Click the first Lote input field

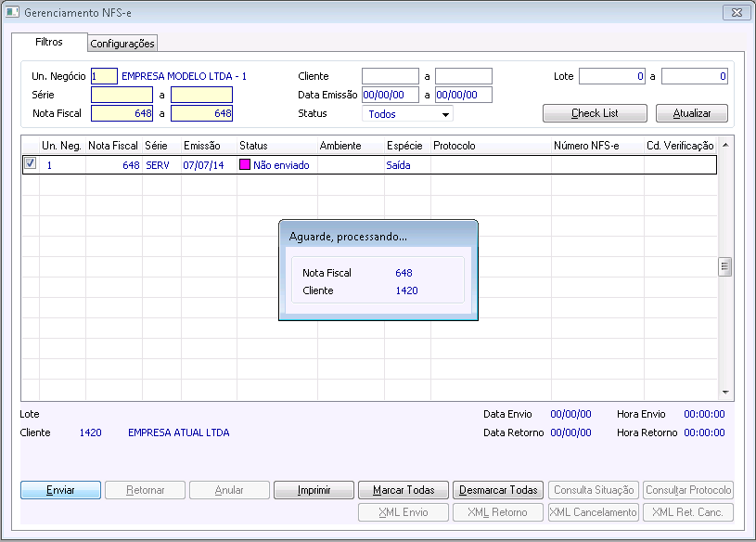point(612,76)
